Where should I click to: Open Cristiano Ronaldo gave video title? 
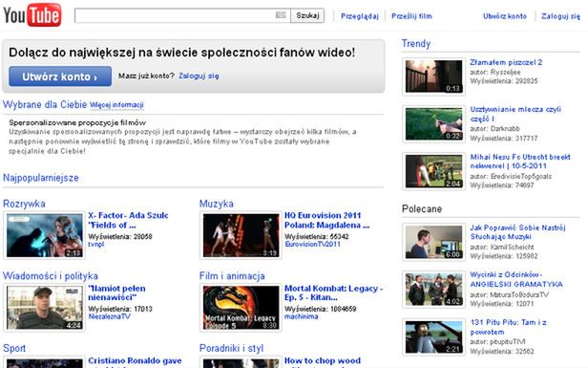135,361
